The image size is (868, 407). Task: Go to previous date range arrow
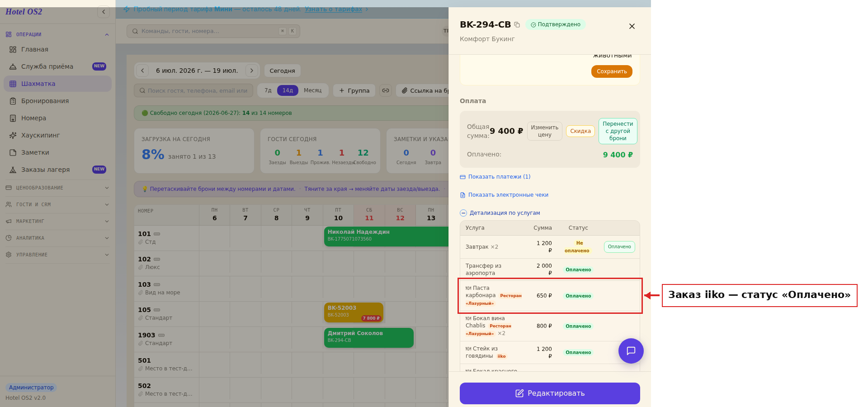tap(142, 71)
